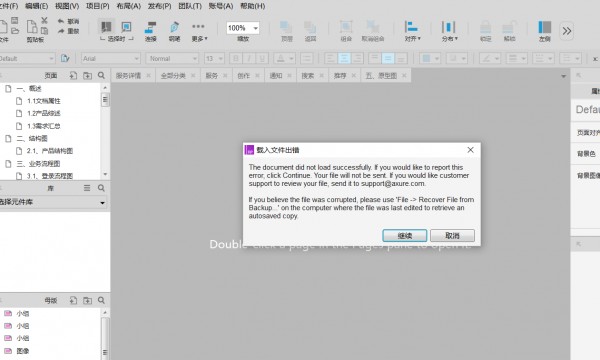Expand the toolbar overflow double-chevron
Image resolution: width=600 pixels, height=360 pixels.
click(567, 31)
